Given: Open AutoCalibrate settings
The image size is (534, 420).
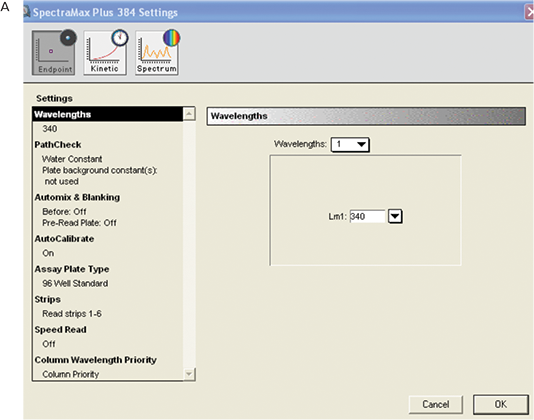Looking at the screenshot, I should click(x=64, y=239).
